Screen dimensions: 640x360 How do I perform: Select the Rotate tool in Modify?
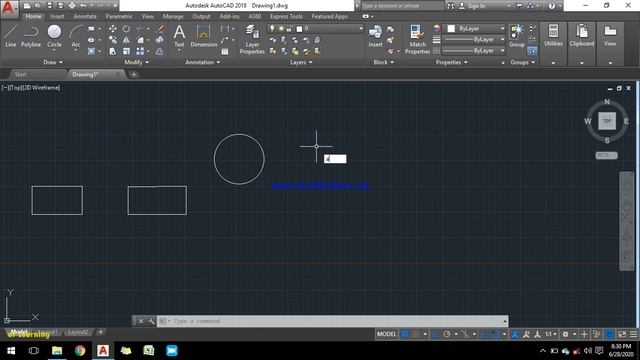point(126,29)
